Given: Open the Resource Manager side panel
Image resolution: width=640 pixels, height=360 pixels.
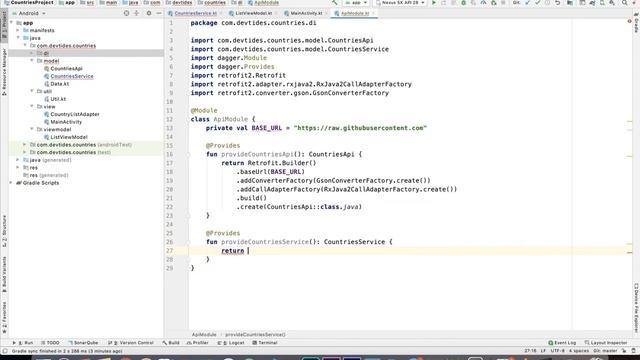Looking at the screenshot, I should coord(4,72).
